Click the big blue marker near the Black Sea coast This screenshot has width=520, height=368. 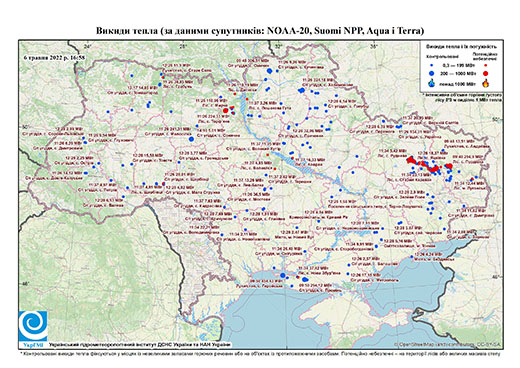point(283,275)
